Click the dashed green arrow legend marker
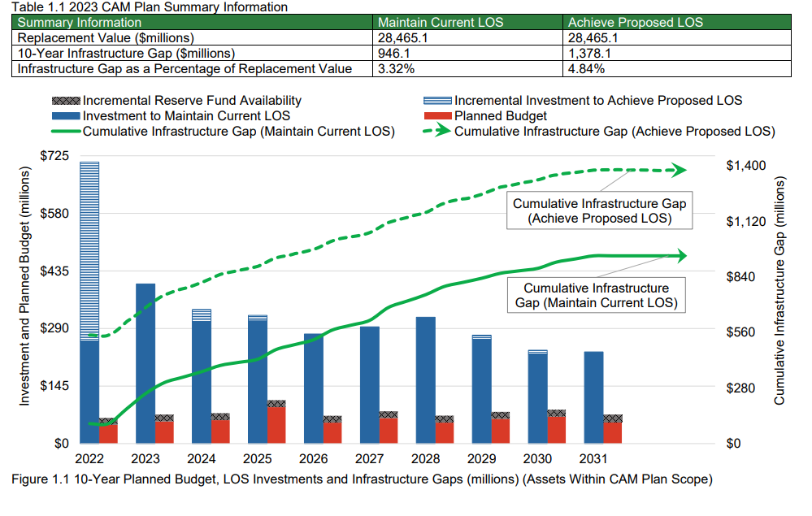The height and width of the screenshot is (516, 812). 436,132
